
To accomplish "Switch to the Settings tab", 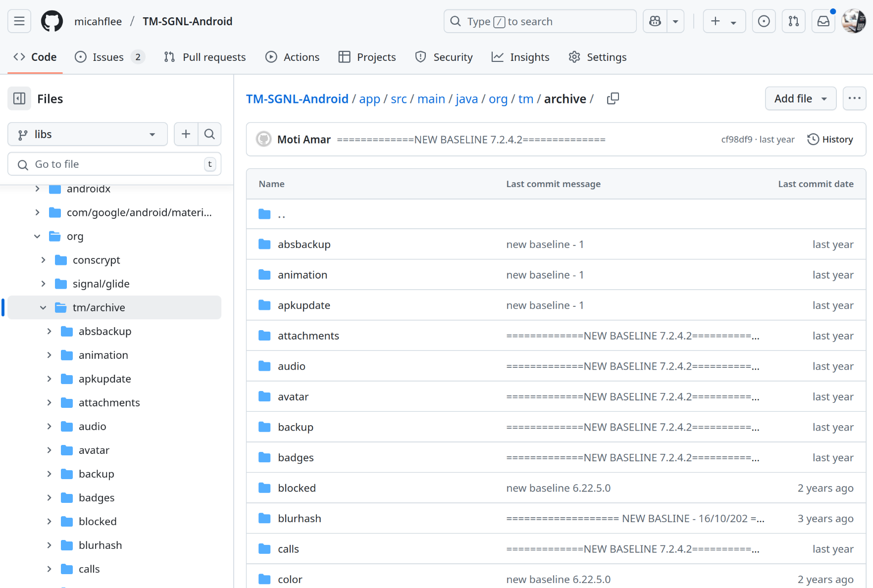I will (x=598, y=57).
